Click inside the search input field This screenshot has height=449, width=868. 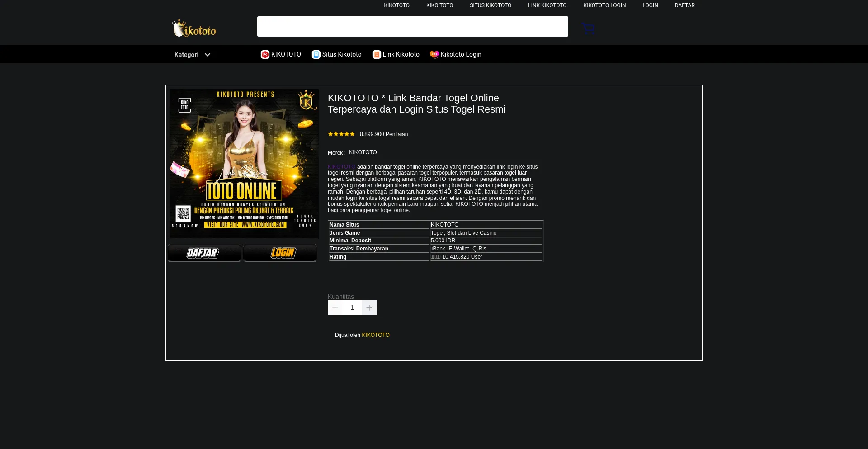[412, 27]
